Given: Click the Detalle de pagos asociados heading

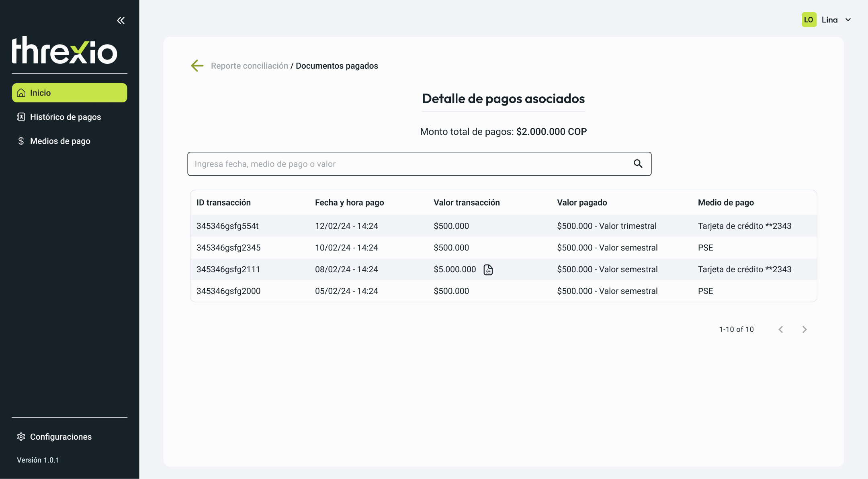Looking at the screenshot, I should 503,98.
